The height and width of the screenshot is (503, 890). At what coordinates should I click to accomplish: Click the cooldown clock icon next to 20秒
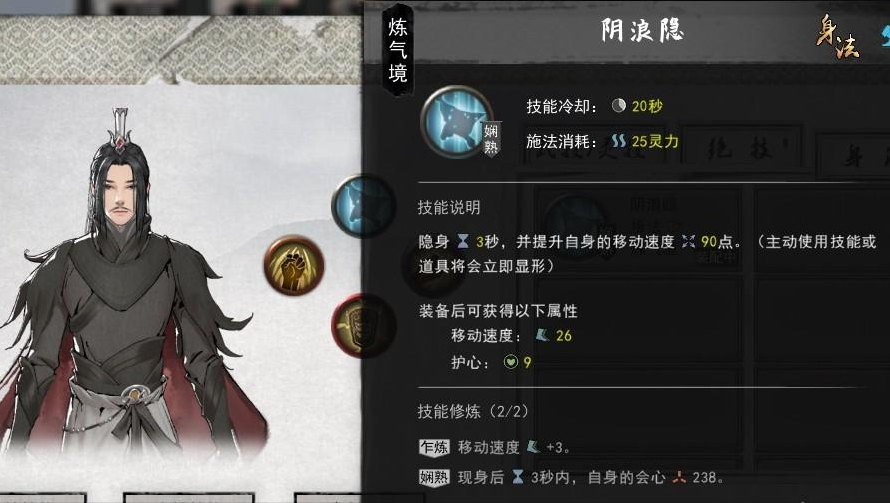[x=619, y=106]
